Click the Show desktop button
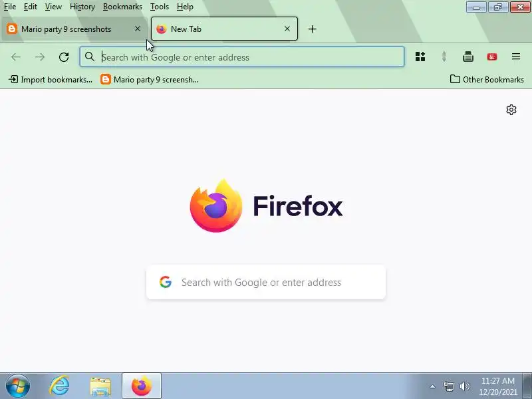This screenshot has width=532, height=399. tap(527, 386)
